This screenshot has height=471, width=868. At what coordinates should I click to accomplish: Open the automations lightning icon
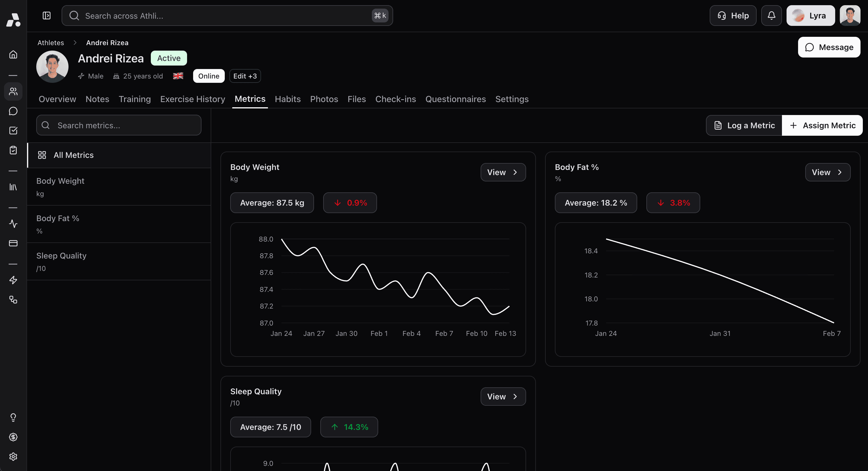[x=13, y=280]
